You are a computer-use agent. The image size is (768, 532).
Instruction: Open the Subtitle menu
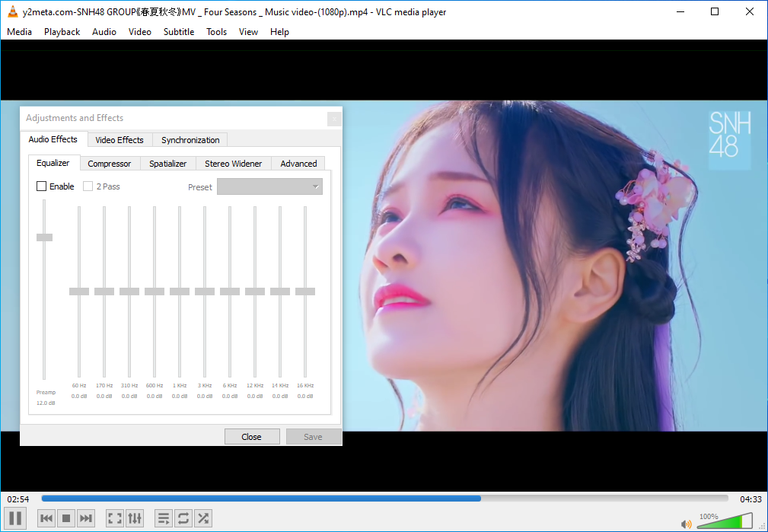click(x=179, y=32)
